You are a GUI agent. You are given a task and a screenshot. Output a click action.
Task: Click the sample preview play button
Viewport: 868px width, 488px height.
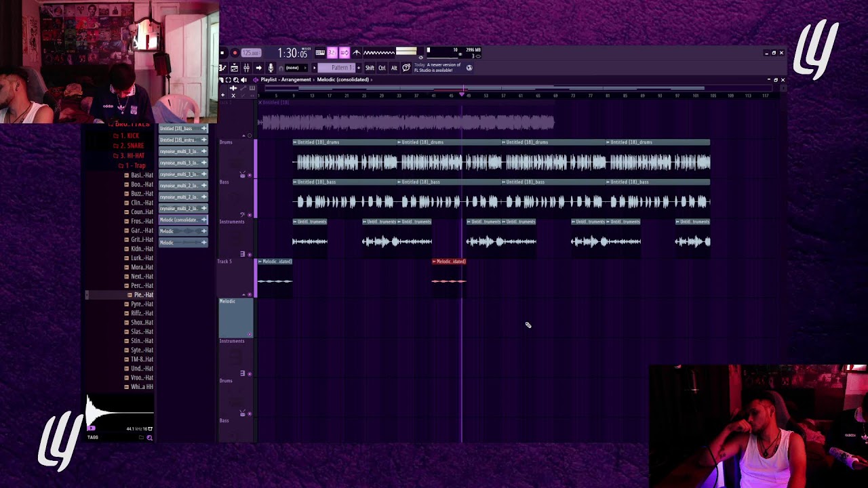pos(91,428)
